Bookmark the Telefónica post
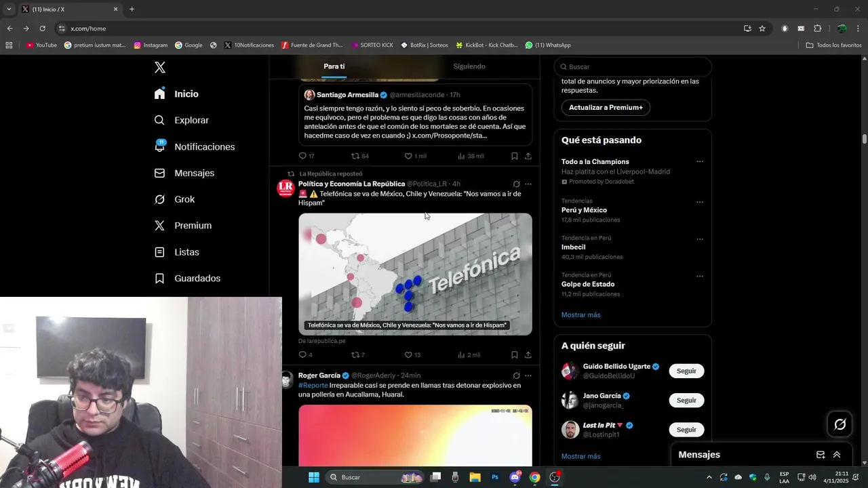This screenshot has width=868, height=488. tap(514, 354)
